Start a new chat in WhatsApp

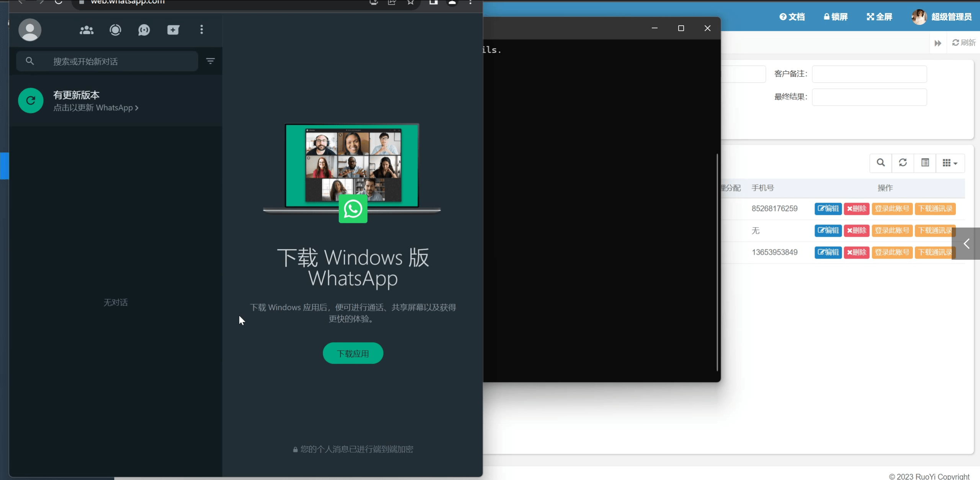[173, 30]
